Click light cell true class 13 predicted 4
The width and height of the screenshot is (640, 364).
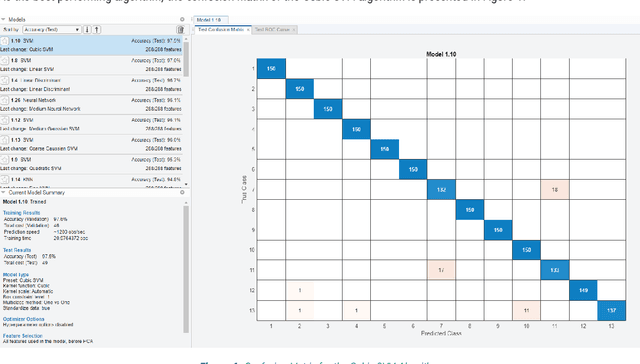[x=356, y=310]
